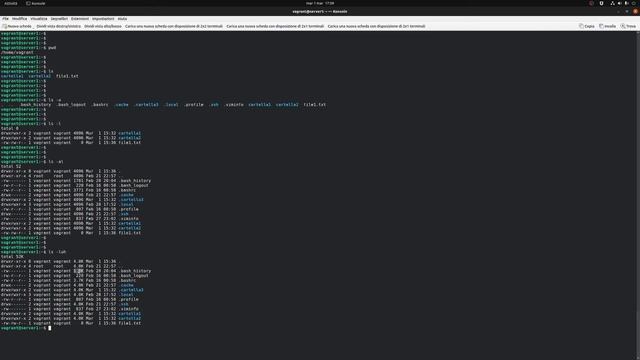Click the Nuova scheda toolbar button
640x360 pixels.
[x=17, y=26]
